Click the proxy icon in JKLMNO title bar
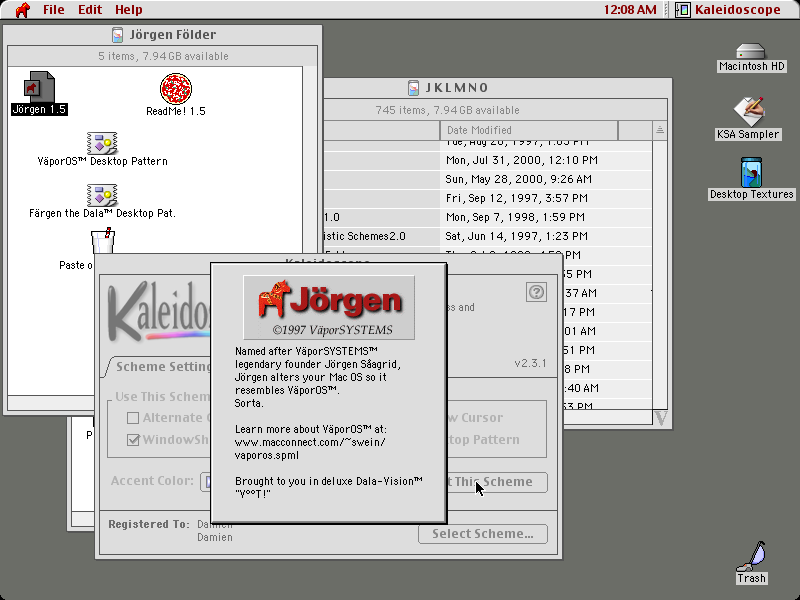800x600 pixels. click(414, 88)
